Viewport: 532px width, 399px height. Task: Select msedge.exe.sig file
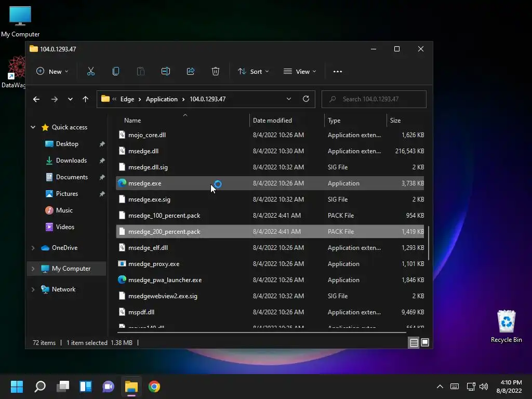point(270,199)
